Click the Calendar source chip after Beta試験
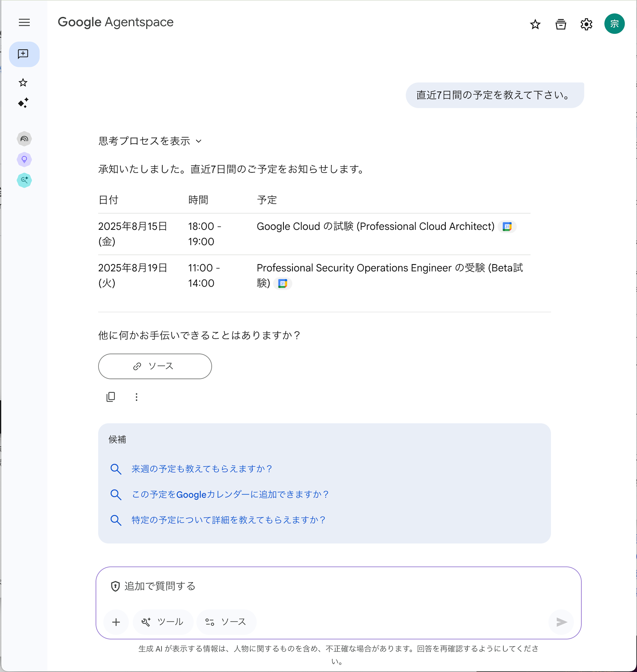Viewport: 637px width, 672px height. pyautogui.click(x=282, y=283)
